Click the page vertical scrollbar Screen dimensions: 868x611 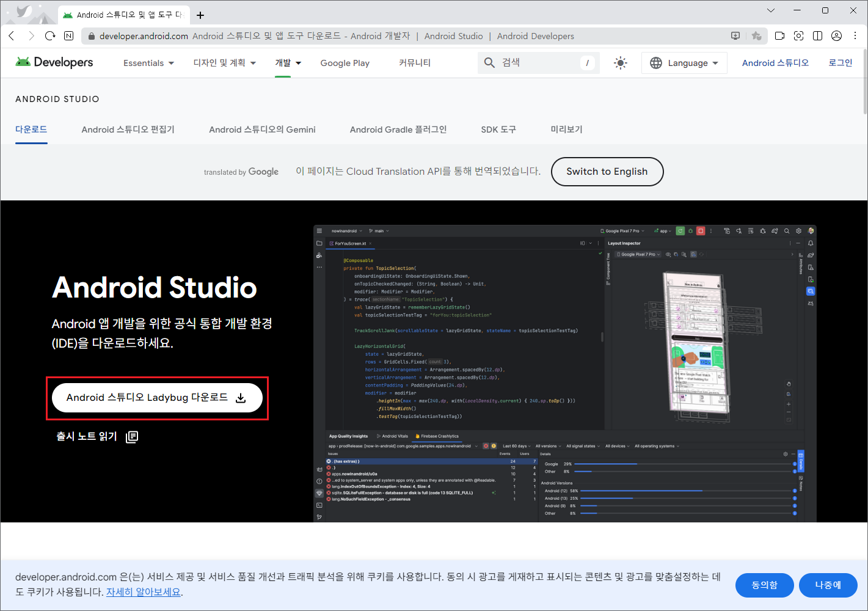tap(864, 82)
